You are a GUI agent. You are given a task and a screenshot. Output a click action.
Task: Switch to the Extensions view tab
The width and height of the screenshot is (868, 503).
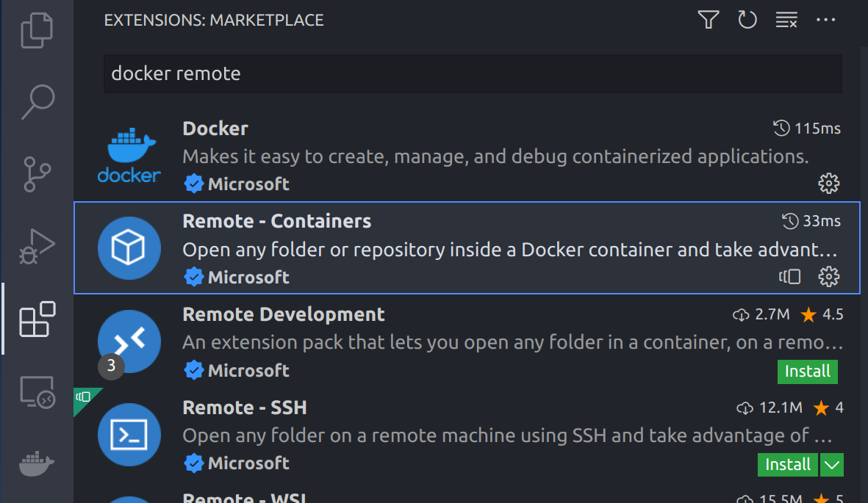[37, 319]
